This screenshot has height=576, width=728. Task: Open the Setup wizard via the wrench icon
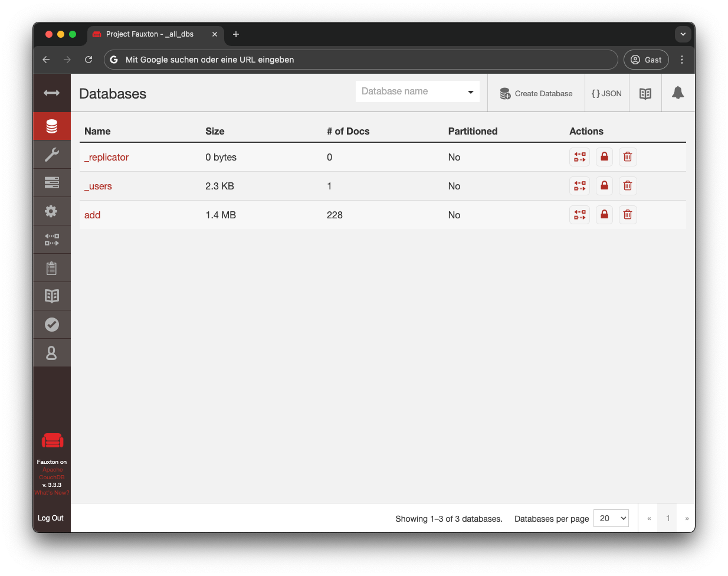coord(52,154)
